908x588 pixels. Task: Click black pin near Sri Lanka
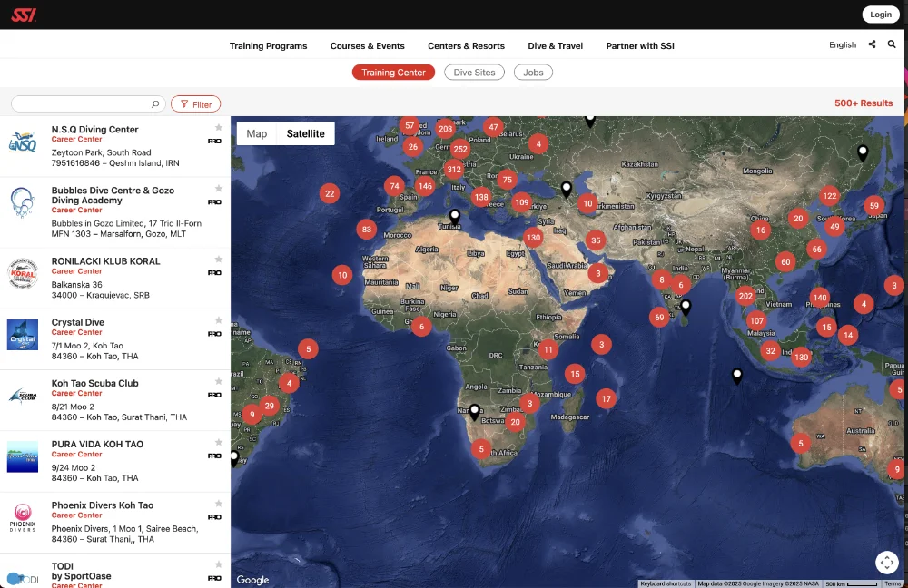[x=686, y=308]
